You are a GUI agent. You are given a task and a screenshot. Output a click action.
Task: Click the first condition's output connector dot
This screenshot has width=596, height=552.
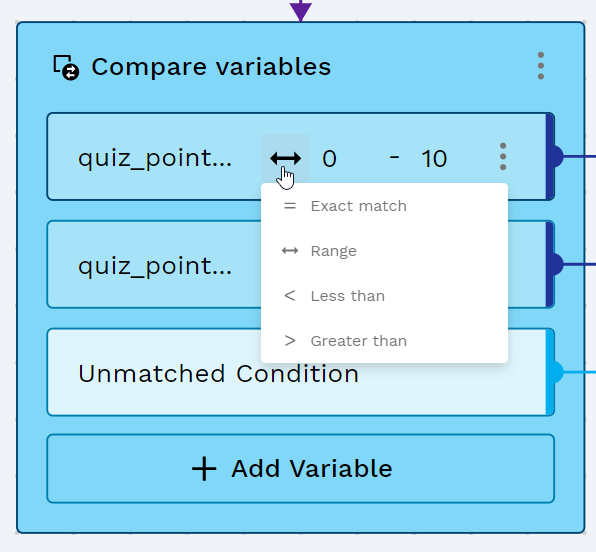pyautogui.click(x=557, y=156)
